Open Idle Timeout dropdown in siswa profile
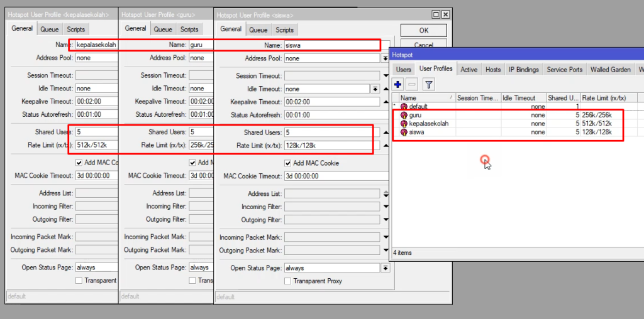The image size is (644, 319). coord(375,89)
